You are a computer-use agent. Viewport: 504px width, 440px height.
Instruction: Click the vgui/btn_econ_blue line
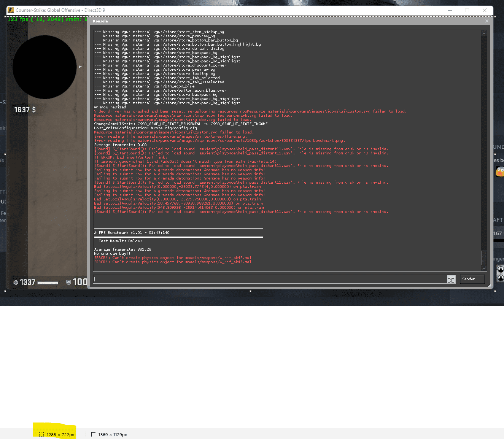tap(145, 86)
